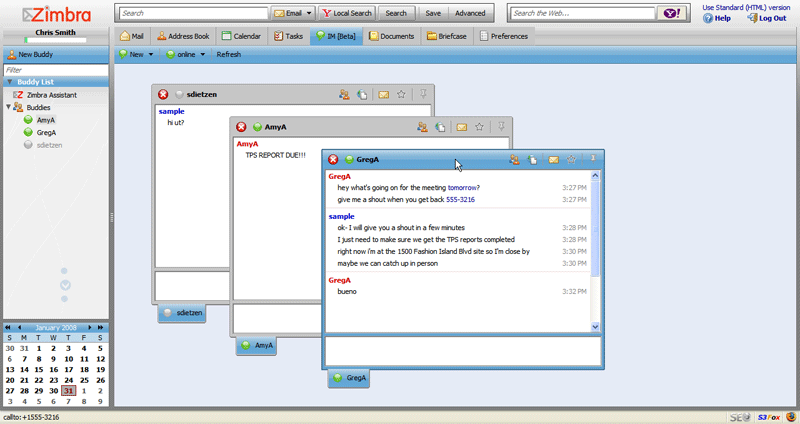Click the Log Out link
This screenshot has width=800, height=424.
click(x=767, y=18)
